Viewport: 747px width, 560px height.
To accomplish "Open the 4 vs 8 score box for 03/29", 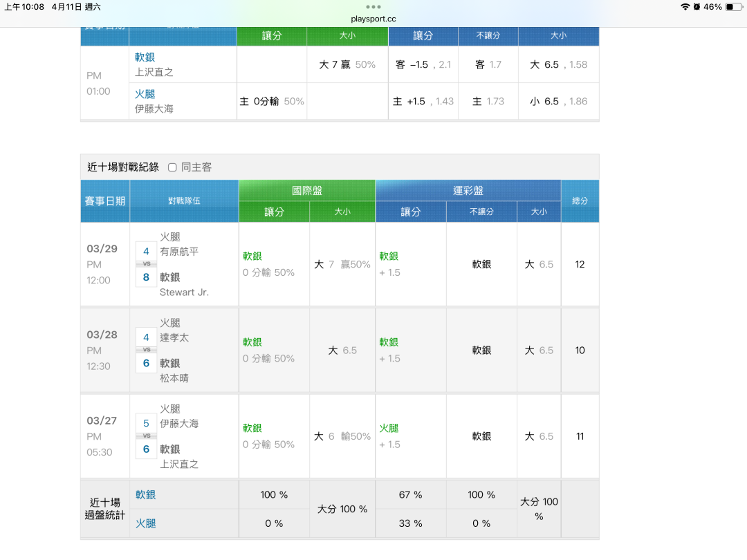I will pyautogui.click(x=146, y=264).
